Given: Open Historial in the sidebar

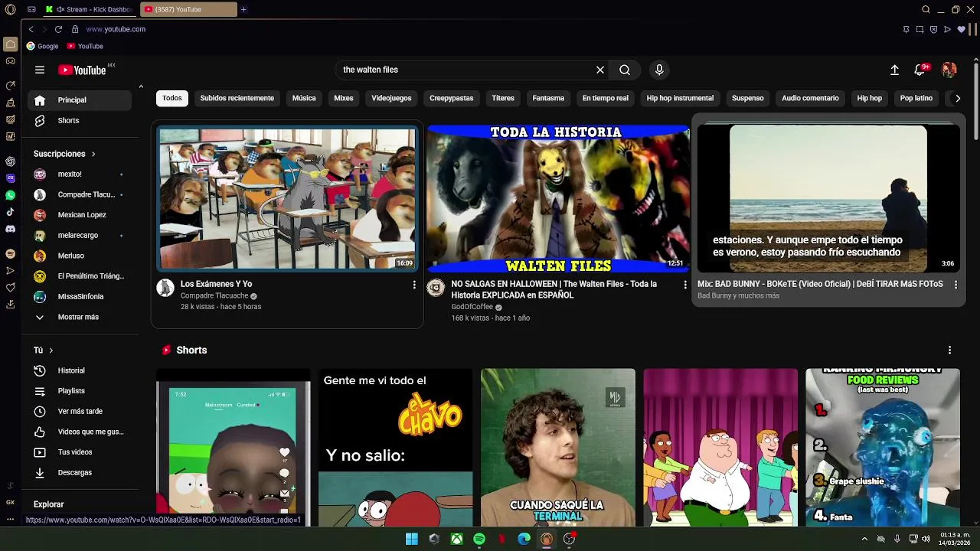Looking at the screenshot, I should 80,370.
